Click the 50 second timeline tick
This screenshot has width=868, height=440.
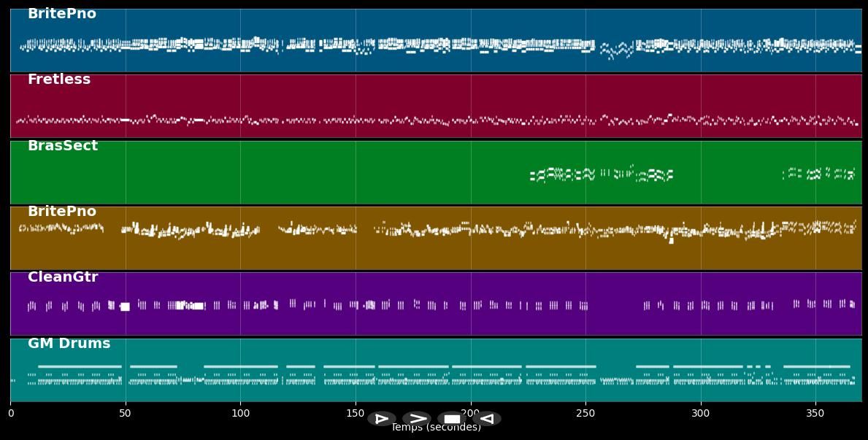pyautogui.click(x=126, y=414)
